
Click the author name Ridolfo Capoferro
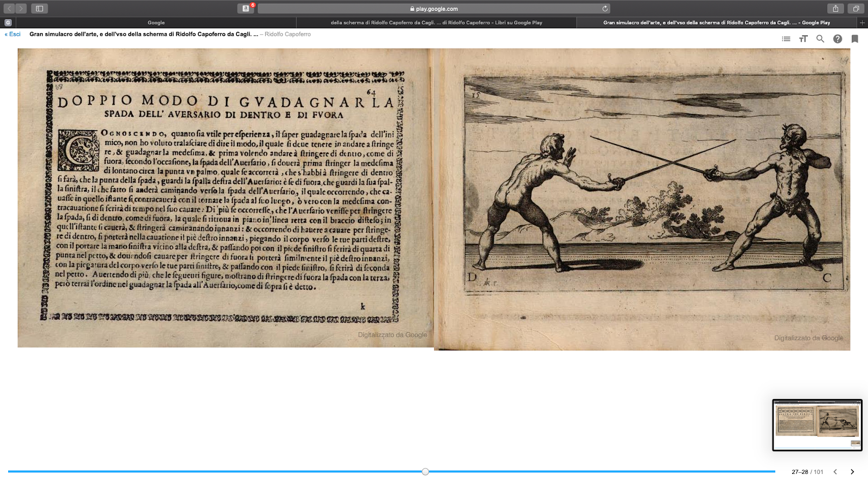coord(288,34)
